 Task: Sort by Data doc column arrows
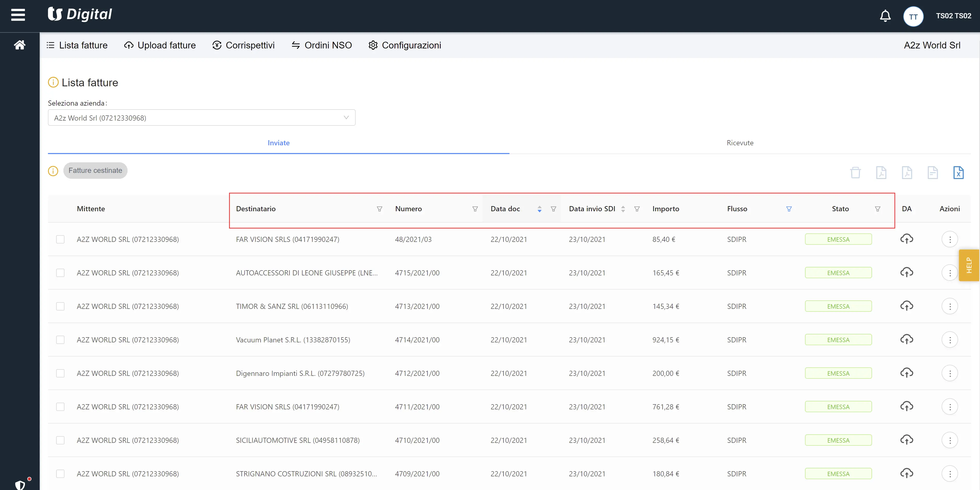pyautogui.click(x=539, y=209)
